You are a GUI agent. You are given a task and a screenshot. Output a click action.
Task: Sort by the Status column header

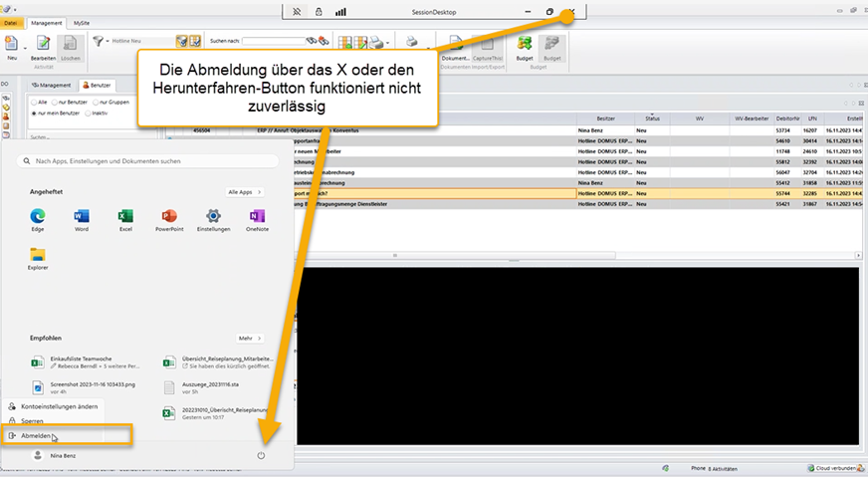click(x=652, y=119)
